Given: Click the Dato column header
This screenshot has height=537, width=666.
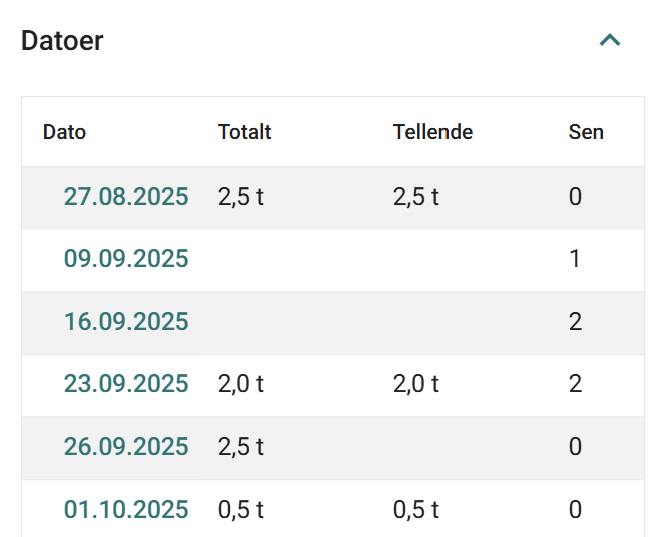Looking at the screenshot, I should [x=64, y=132].
